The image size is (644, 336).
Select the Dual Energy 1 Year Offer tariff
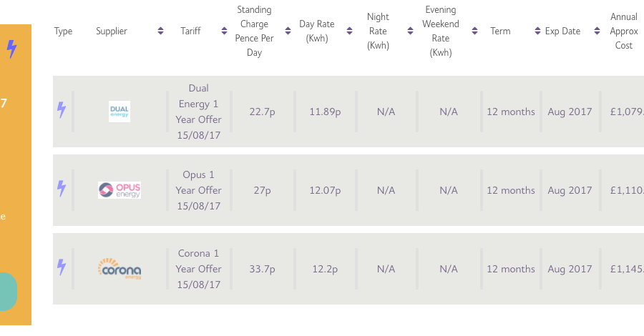click(199, 112)
